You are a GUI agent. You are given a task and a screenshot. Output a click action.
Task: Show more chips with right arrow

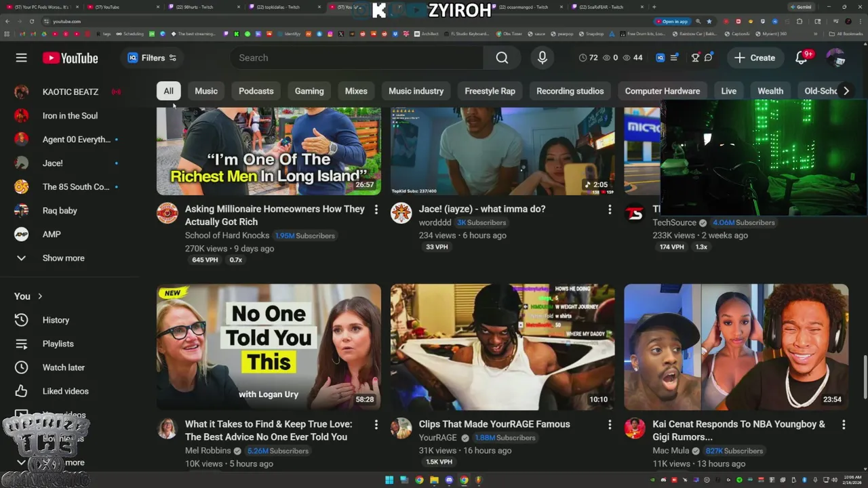846,91
